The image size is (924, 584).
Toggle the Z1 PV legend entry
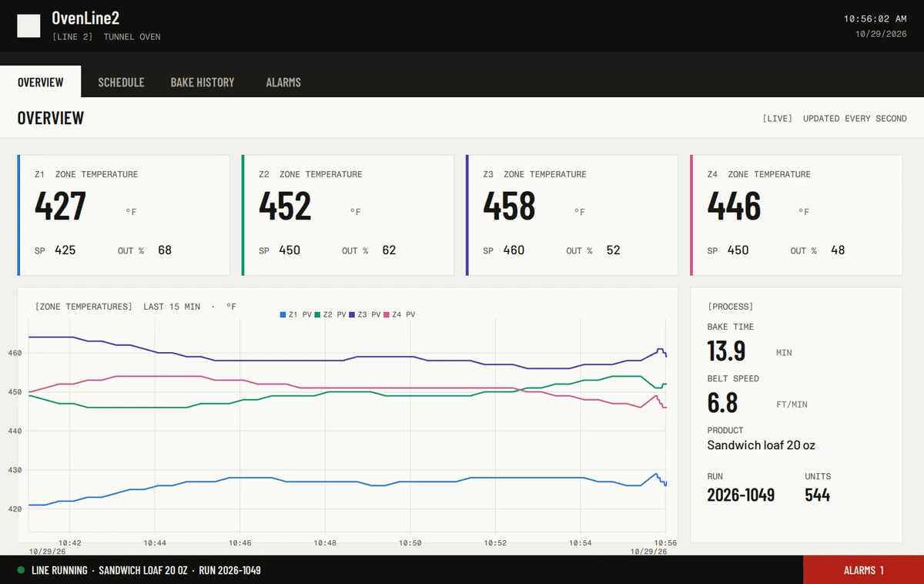(296, 314)
